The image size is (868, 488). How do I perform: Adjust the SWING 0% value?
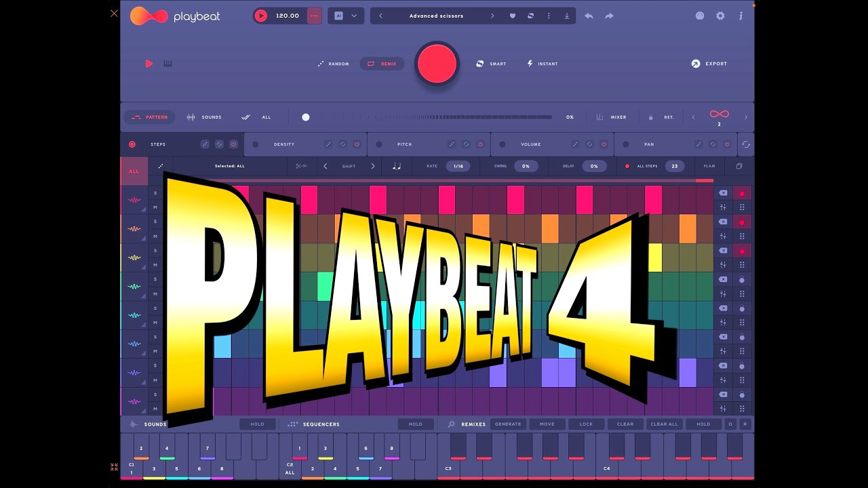point(526,166)
